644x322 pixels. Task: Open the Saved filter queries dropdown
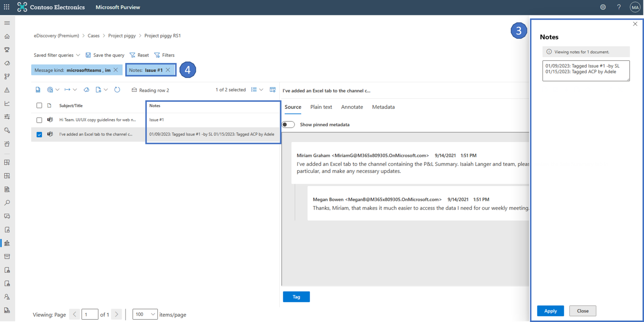[x=57, y=55]
